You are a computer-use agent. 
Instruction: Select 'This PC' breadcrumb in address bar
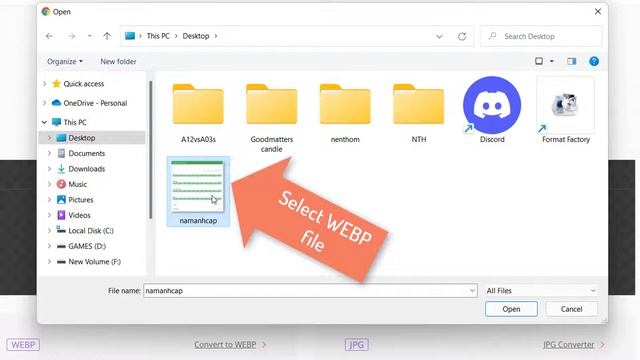point(158,36)
